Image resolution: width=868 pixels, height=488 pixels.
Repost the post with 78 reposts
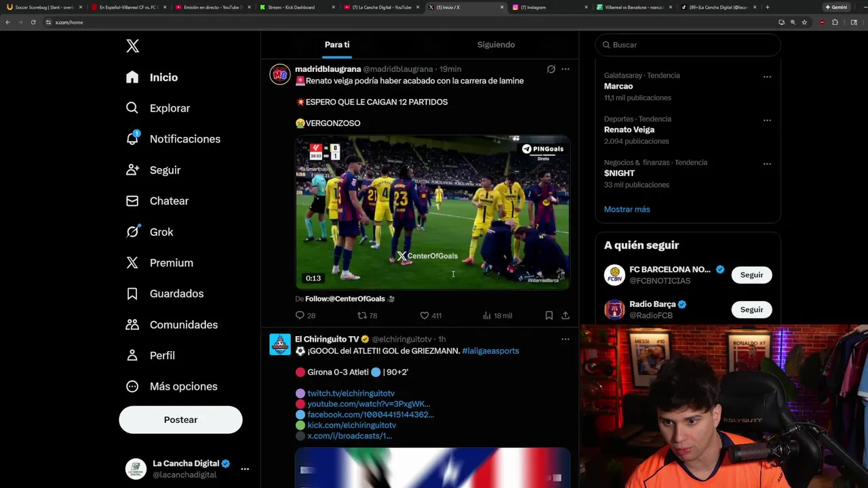(x=362, y=315)
